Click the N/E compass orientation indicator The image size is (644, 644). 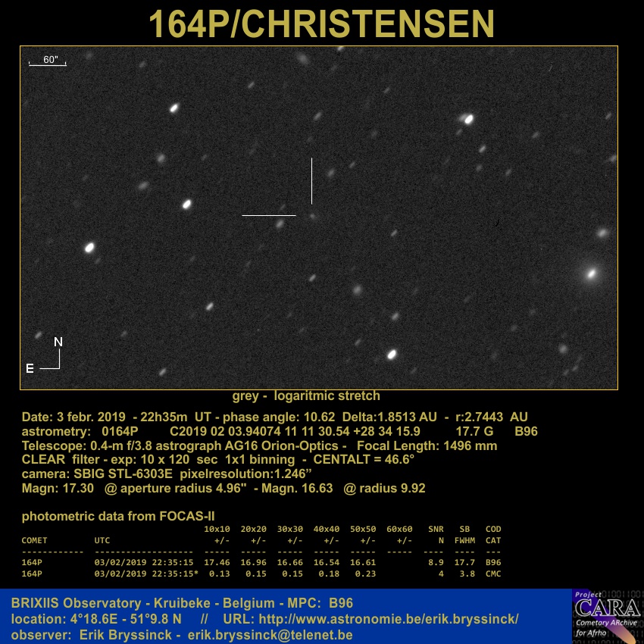pyautogui.click(x=50, y=356)
